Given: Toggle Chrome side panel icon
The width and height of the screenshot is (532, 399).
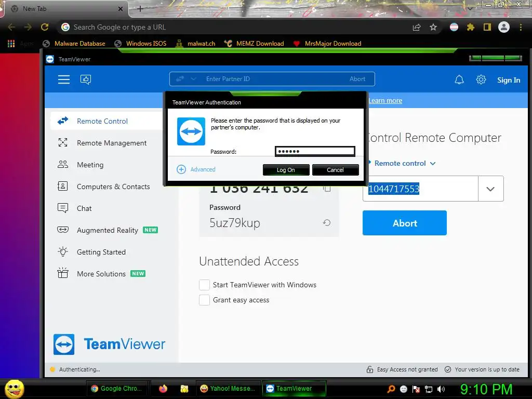Looking at the screenshot, I should (487, 27).
